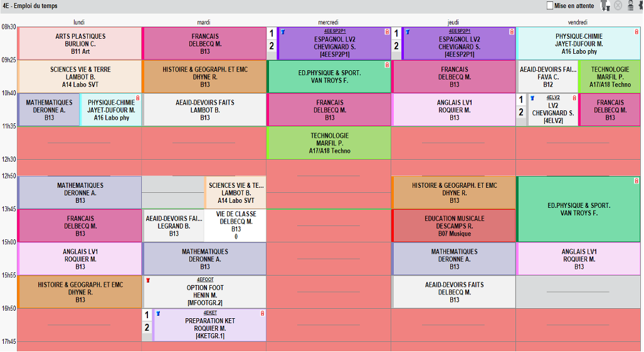Enable the Mise en attente checkbox
Screen dimensions: 644x352
(550, 6)
